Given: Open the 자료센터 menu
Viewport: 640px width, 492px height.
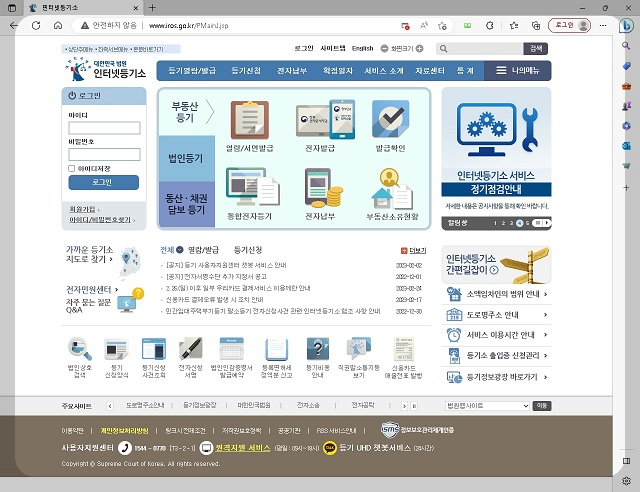Looking at the screenshot, I should pyautogui.click(x=430, y=71).
